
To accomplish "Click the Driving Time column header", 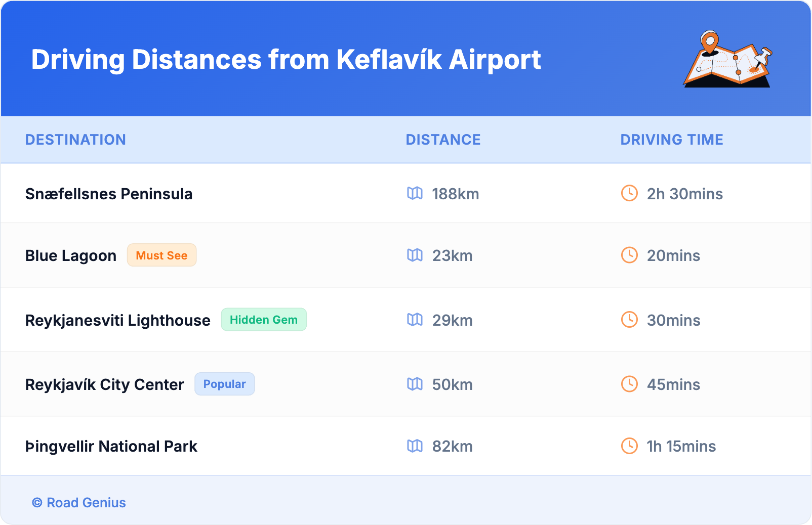I will pos(671,140).
